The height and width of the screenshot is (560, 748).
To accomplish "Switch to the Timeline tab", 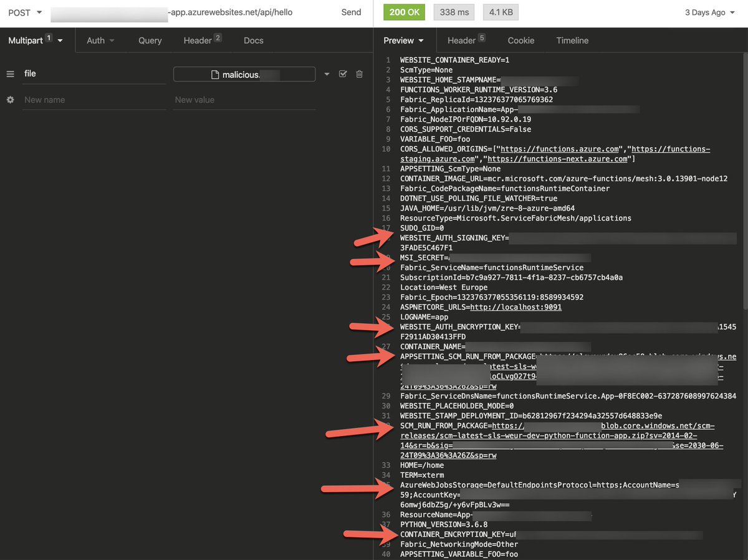I will pyautogui.click(x=572, y=40).
